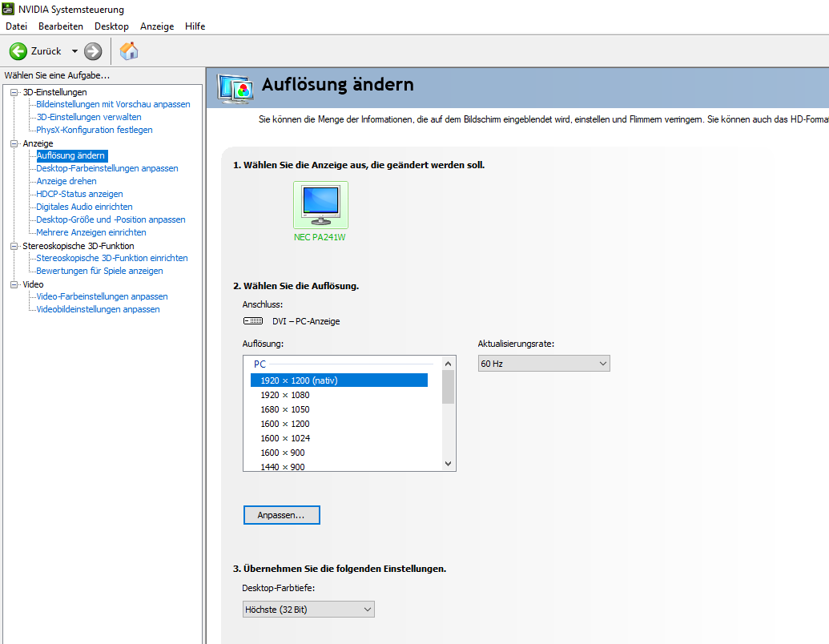Open the back history dropdown arrow
The height and width of the screenshot is (644, 829).
(74, 51)
